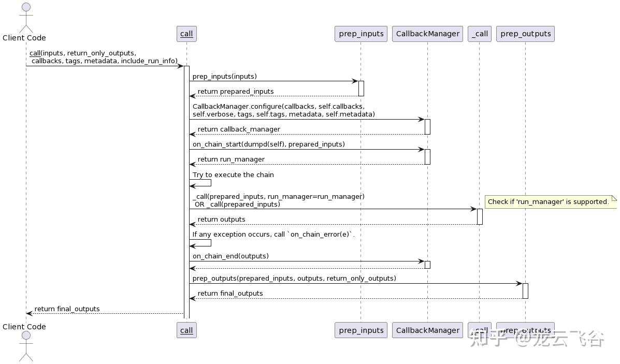Click the Client Code actor figure at bottom
Viewport: 620px width, 364px height.
pos(26,346)
